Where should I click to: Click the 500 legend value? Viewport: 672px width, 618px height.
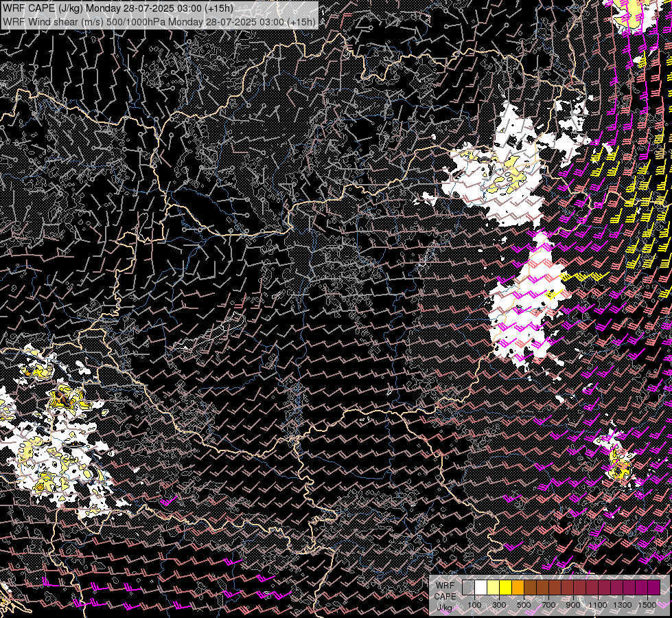click(524, 605)
